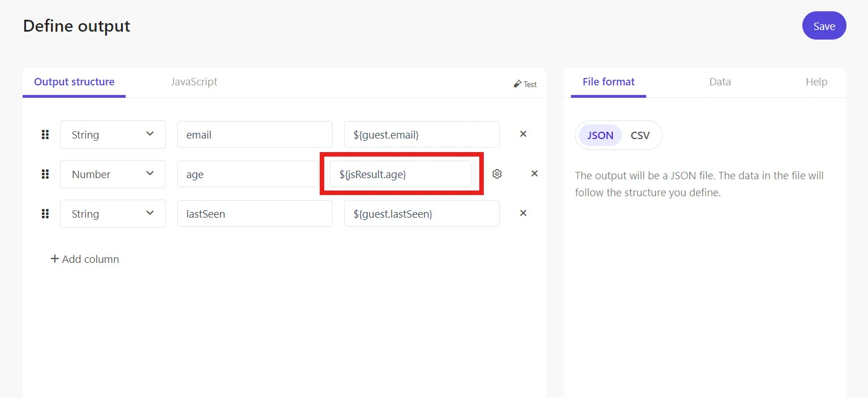This screenshot has height=398, width=868.
Task: Click the drag handle of the lastSeen row
Action: 45,214
